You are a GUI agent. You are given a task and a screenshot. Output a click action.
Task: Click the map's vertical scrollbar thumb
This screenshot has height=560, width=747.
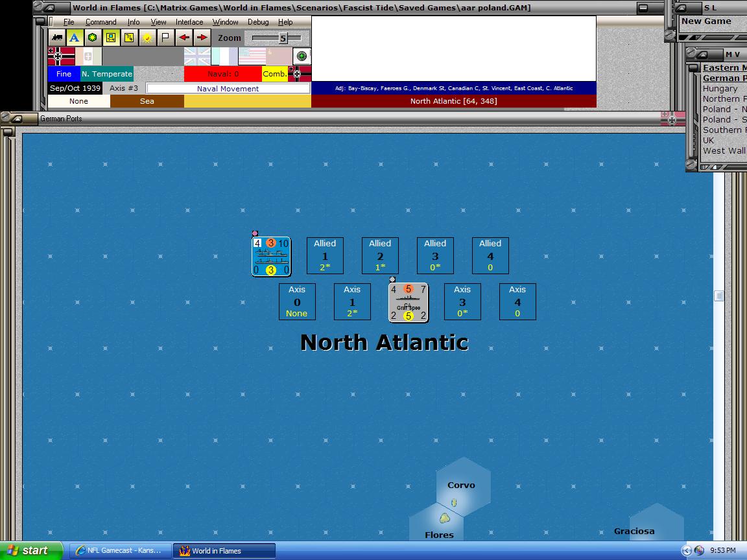[x=719, y=296]
